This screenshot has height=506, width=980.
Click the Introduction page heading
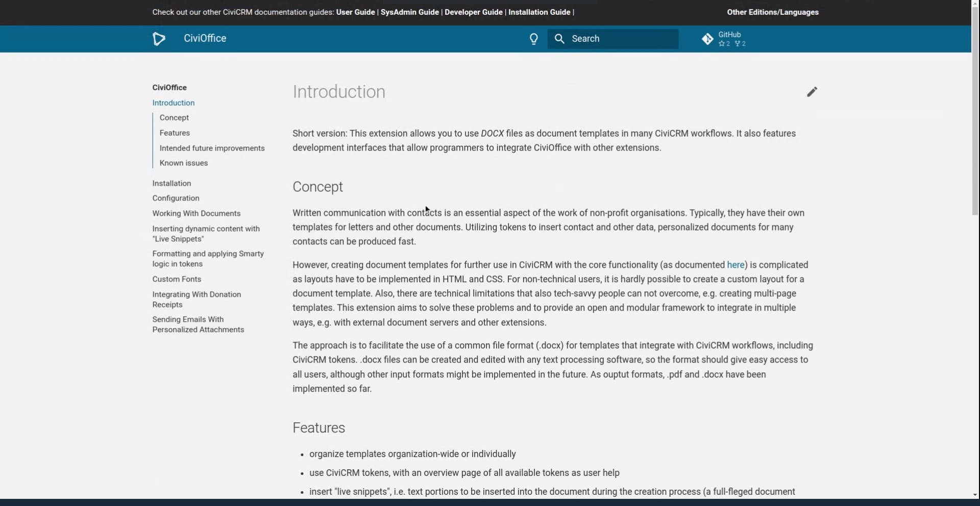tap(339, 92)
